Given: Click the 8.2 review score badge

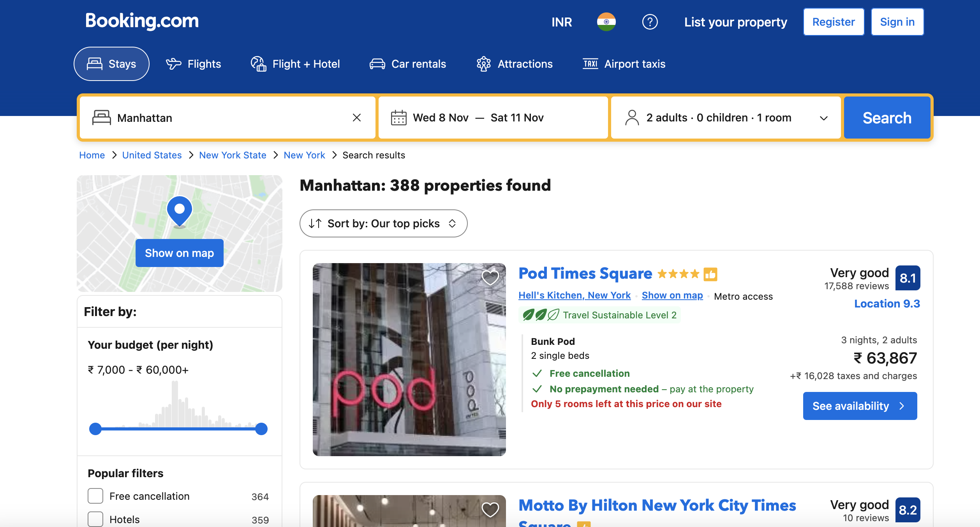Looking at the screenshot, I should coord(908,510).
